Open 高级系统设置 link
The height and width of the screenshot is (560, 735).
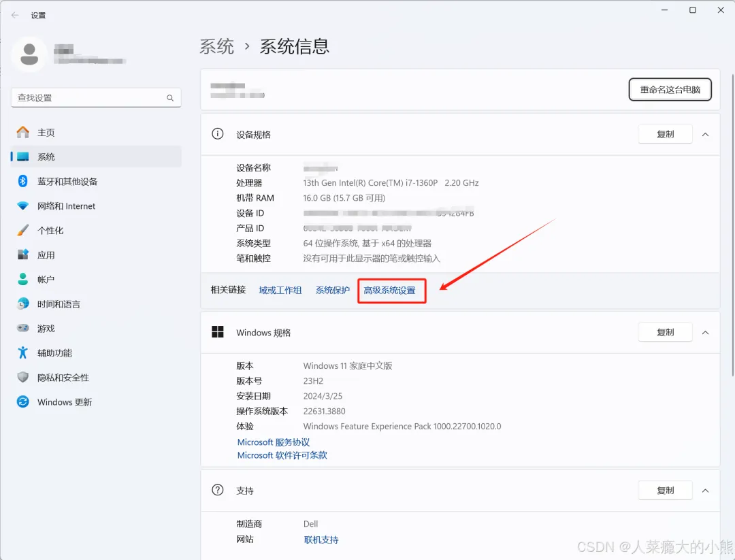pos(389,291)
